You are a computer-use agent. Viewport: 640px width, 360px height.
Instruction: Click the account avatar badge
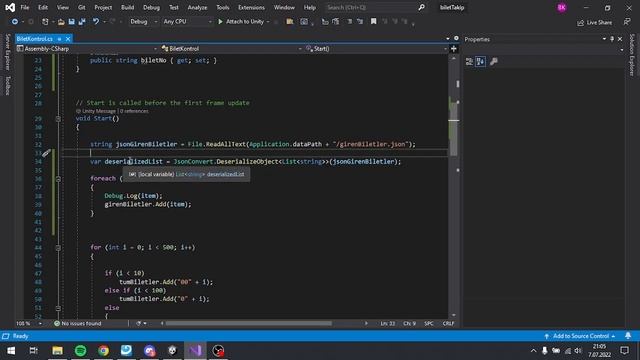[x=562, y=7]
